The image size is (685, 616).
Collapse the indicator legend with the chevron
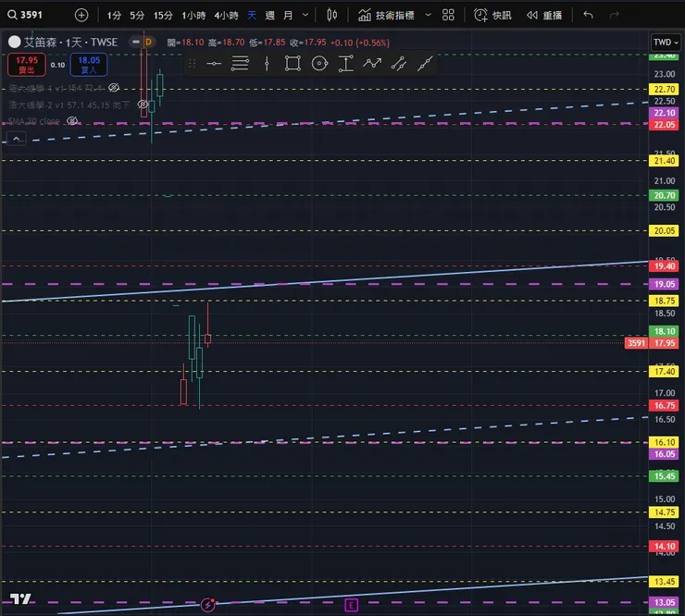click(x=16, y=140)
